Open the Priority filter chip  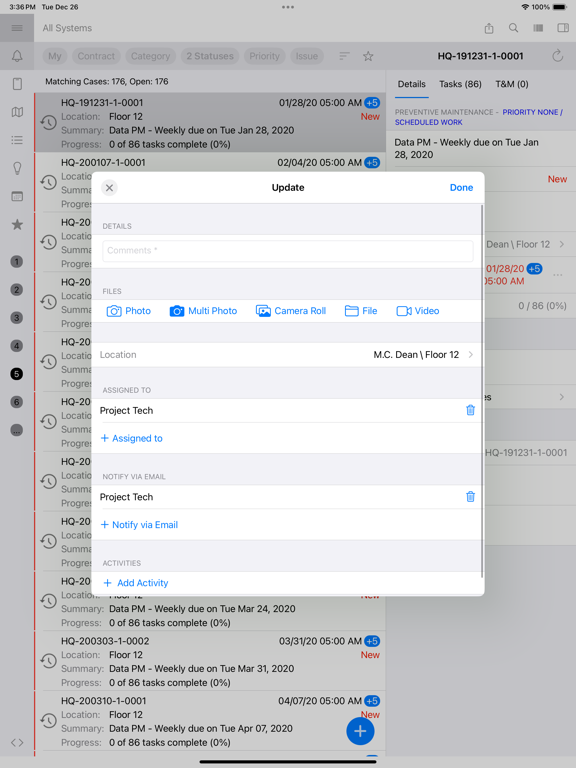[x=264, y=56]
